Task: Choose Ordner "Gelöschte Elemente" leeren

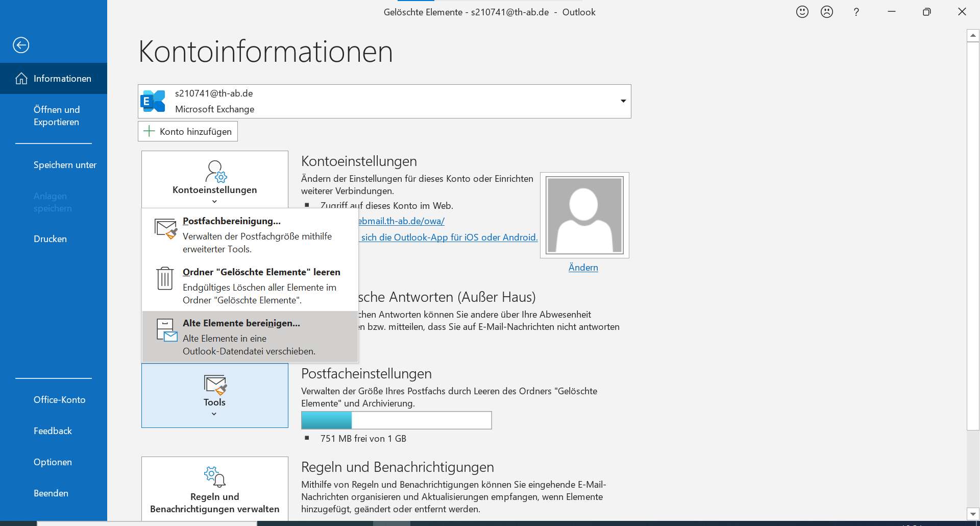Action: pos(250,285)
